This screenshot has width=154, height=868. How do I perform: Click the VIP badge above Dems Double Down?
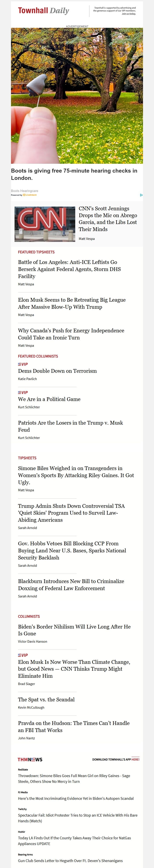point(23,364)
